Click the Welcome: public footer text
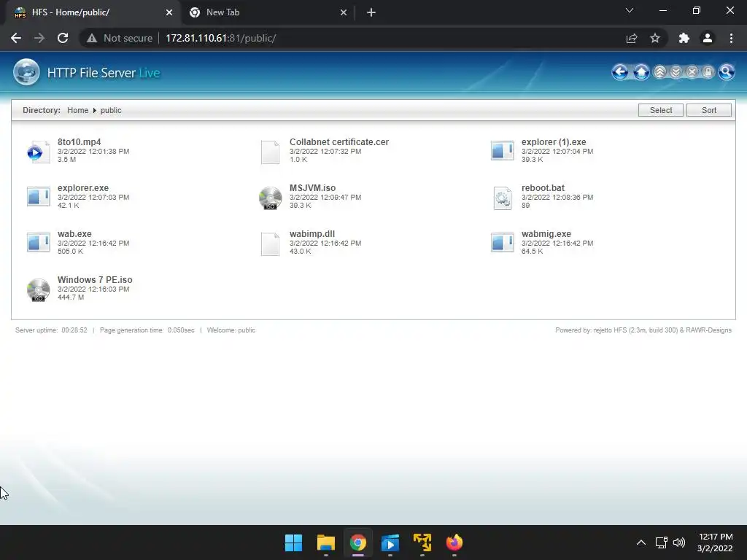Viewport: 747px width, 560px height. (231, 330)
